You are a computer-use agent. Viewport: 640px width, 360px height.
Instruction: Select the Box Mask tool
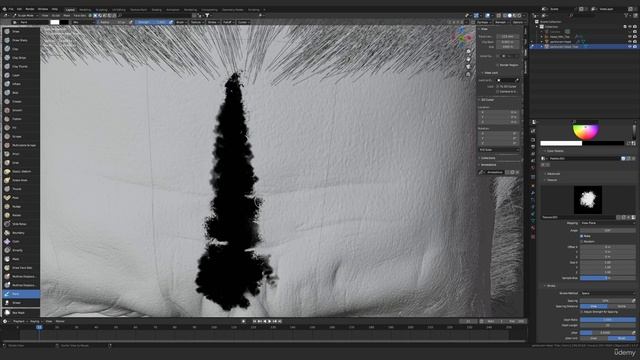[x=21, y=313]
